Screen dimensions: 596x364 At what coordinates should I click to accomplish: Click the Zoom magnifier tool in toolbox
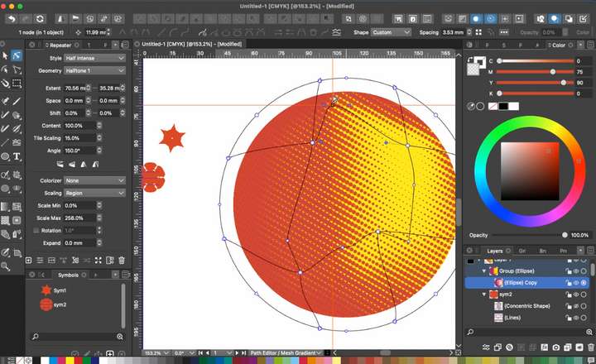(x=6, y=266)
